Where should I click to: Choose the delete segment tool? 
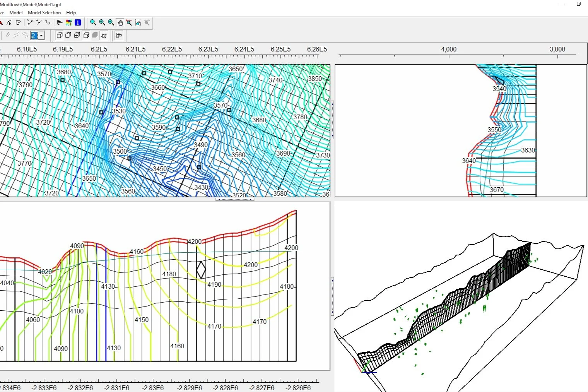point(30,23)
